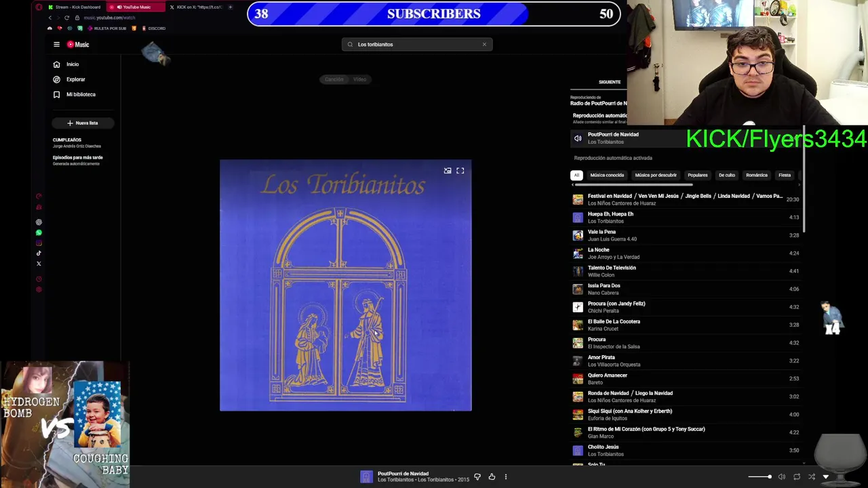This screenshot has width=868, height=488.
Task: Click the search magnifier icon
Action: (350, 45)
